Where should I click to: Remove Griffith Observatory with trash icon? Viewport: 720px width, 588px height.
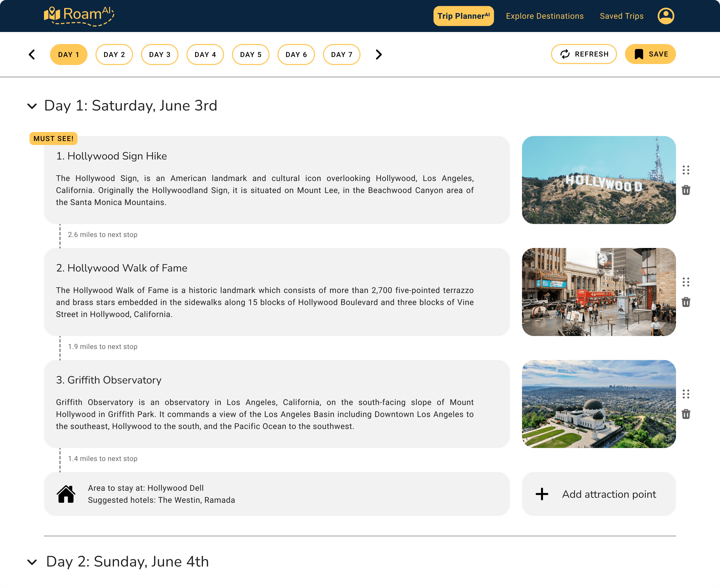click(x=686, y=414)
